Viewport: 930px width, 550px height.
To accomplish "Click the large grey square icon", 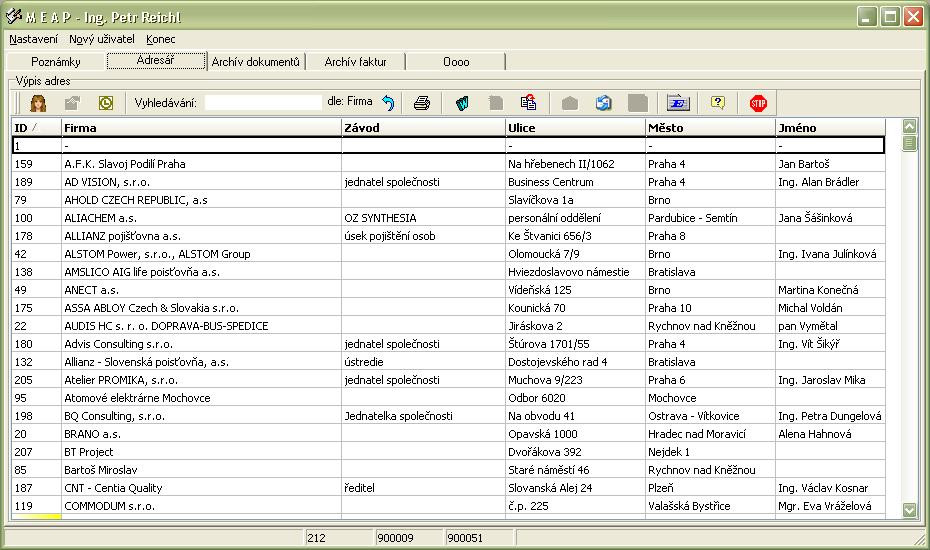I will tap(638, 103).
